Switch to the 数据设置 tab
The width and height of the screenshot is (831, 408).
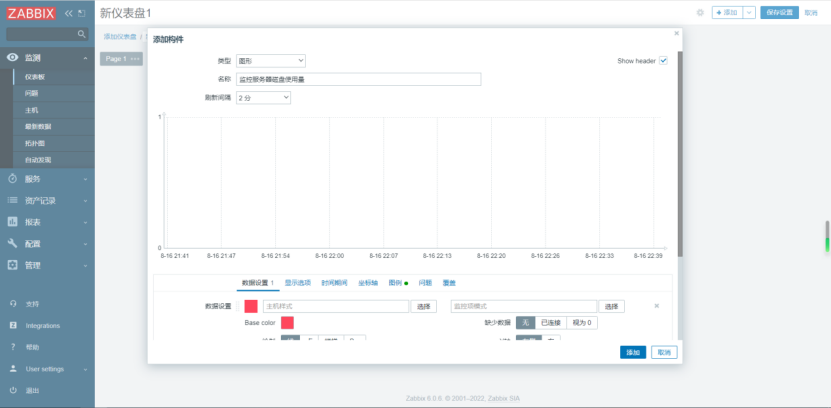[258, 283]
